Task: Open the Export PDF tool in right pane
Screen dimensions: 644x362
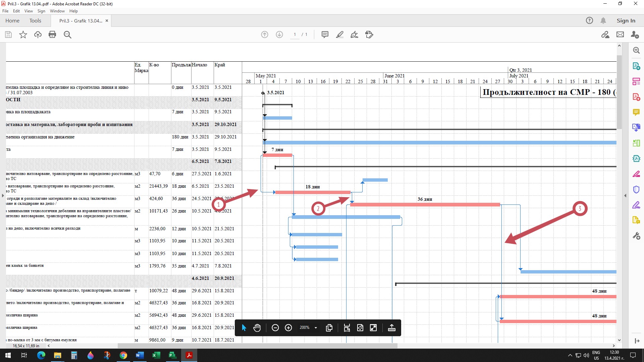Action: pyautogui.click(x=636, y=66)
